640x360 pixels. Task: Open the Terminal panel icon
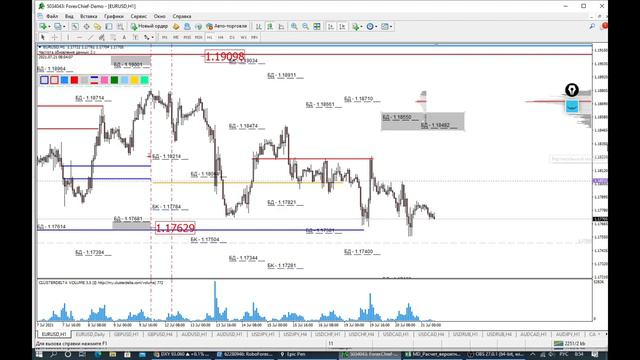[109, 27]
